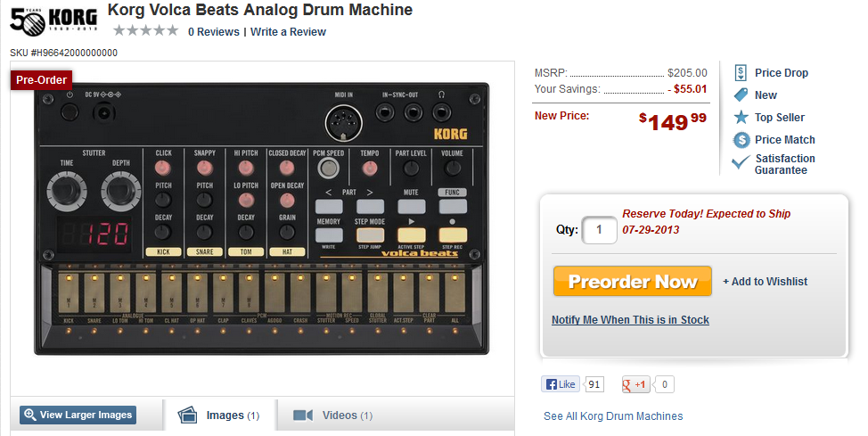Click the New tag icon
This screenshot has width=868, height=436.
tap(741, 95)
